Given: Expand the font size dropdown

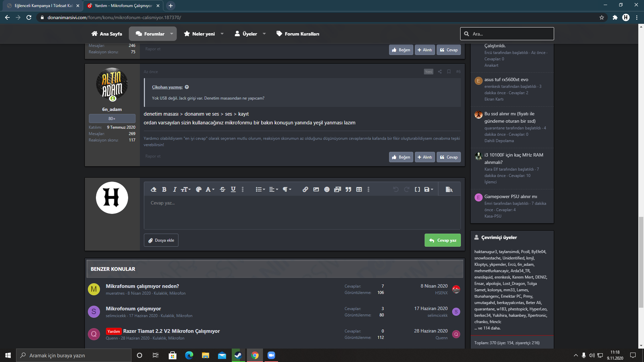Looking at the screenshot, I should tap(185, 189).
